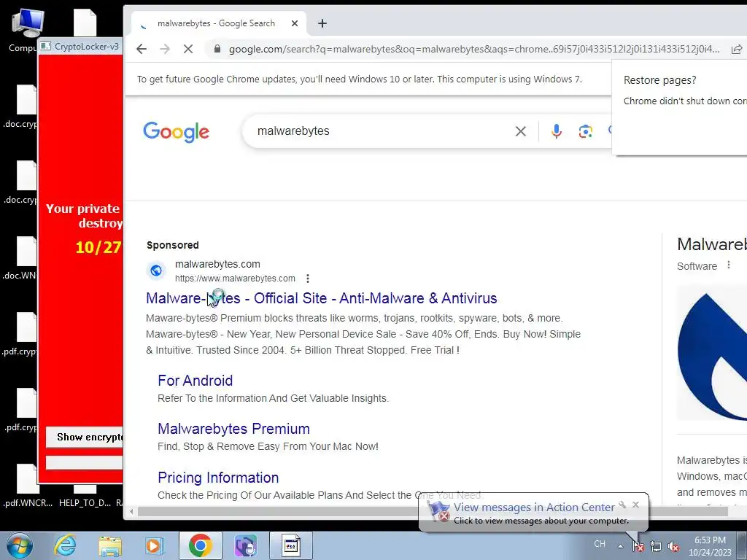Open a new Chrome tab with plus
The height and width of the screenshot is (560, 747).
coord(322,23)
